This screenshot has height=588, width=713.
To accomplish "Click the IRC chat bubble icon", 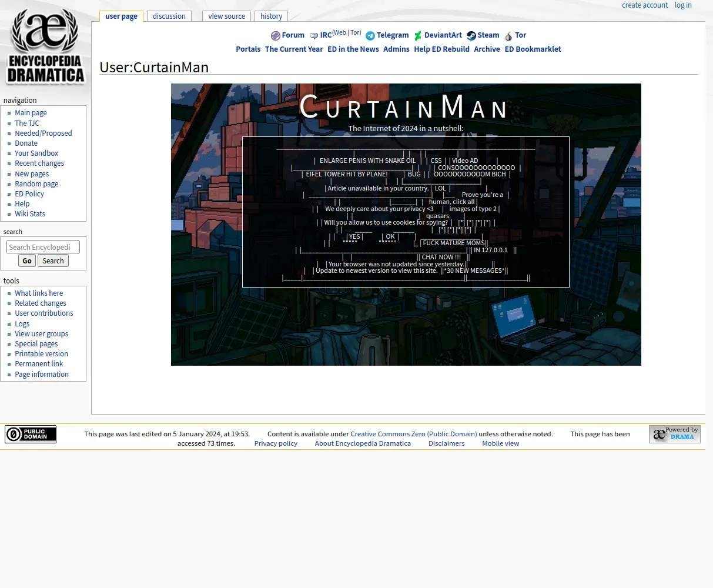I will [314, 36].
